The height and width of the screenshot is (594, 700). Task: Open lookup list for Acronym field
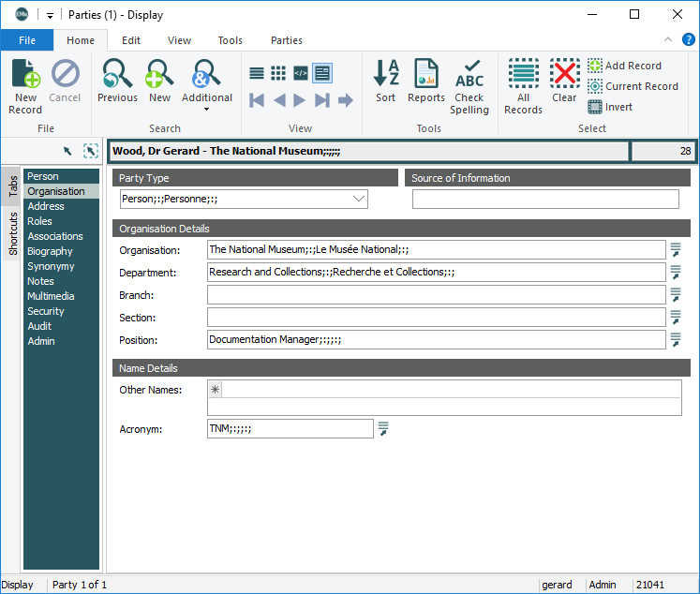[382, 429]
